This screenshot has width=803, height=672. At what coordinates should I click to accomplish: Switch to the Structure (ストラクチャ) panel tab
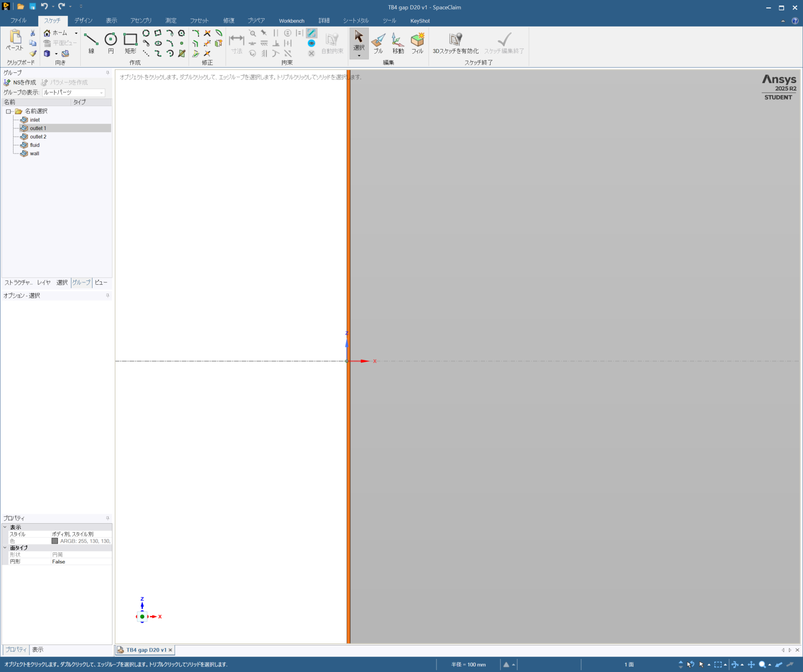pyautogui.click(x=18, y=283)
